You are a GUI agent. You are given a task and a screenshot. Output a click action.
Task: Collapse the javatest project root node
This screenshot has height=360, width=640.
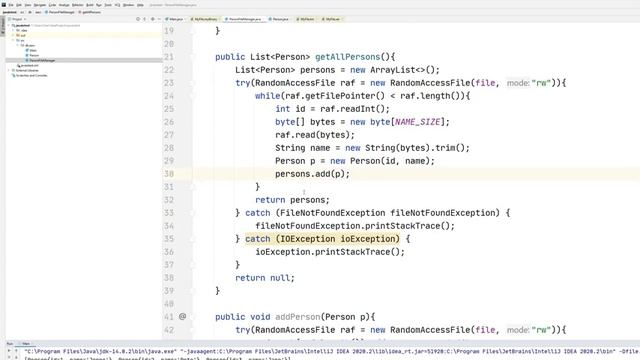point(8,25)
